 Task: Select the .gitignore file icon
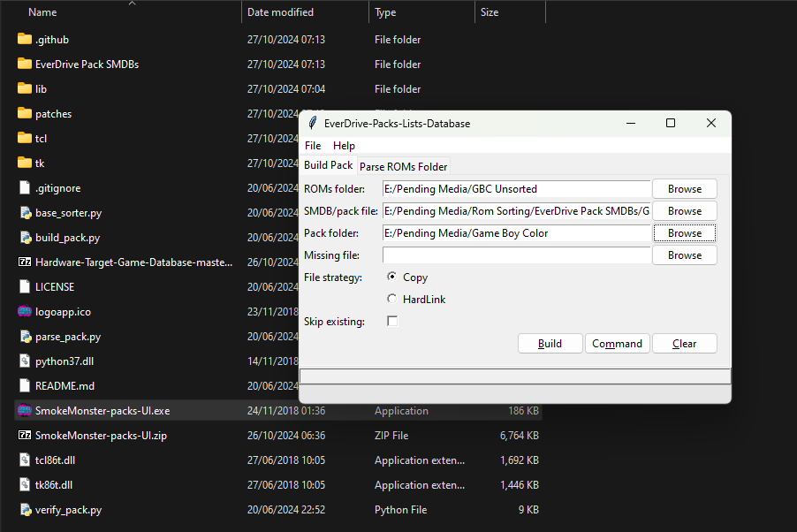click(x=25, y=187)
